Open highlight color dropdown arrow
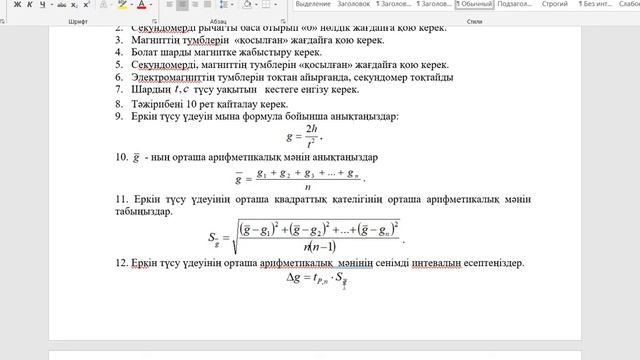This screenshot has height=360, width=640. [x=131, y=5]
